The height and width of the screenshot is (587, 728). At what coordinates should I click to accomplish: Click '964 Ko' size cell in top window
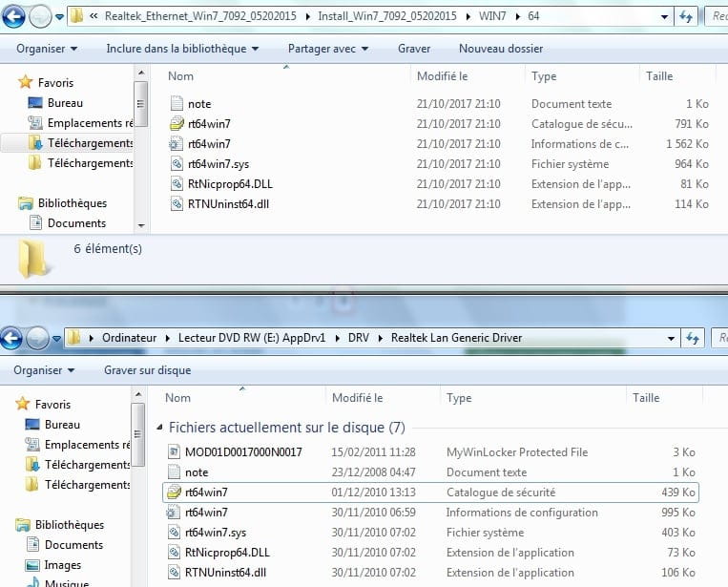pos(692,163)
